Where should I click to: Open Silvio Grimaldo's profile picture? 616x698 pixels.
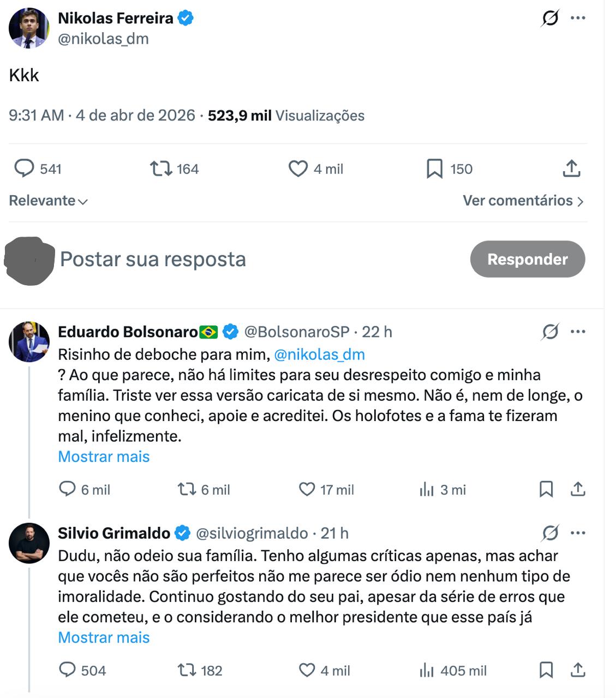[x=29, y=543]
